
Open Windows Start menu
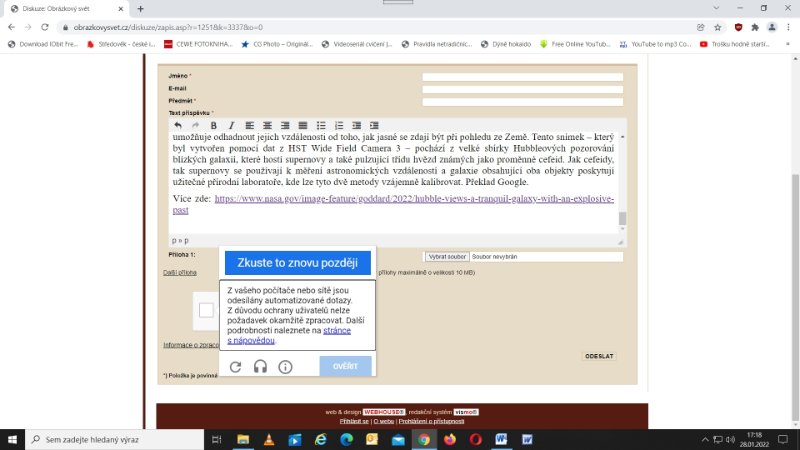pyautogui.click(x=12, y=439)
